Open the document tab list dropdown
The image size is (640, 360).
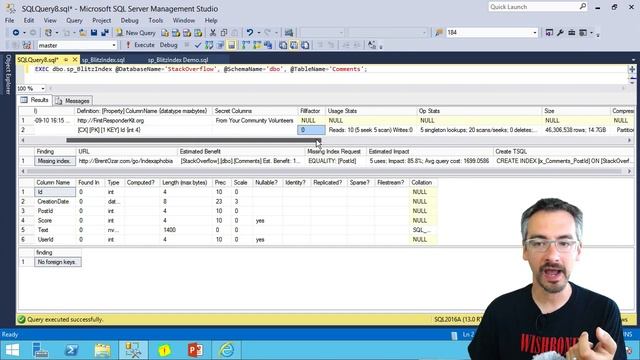tap(633, 60)
